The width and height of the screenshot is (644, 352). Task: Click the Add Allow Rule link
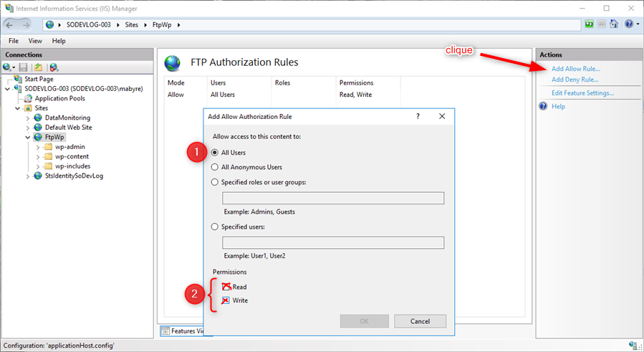(x=575, y=69)
